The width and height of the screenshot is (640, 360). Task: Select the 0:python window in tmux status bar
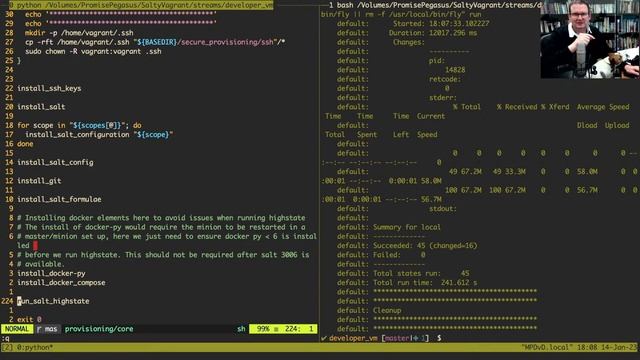(x=34, y=347)
